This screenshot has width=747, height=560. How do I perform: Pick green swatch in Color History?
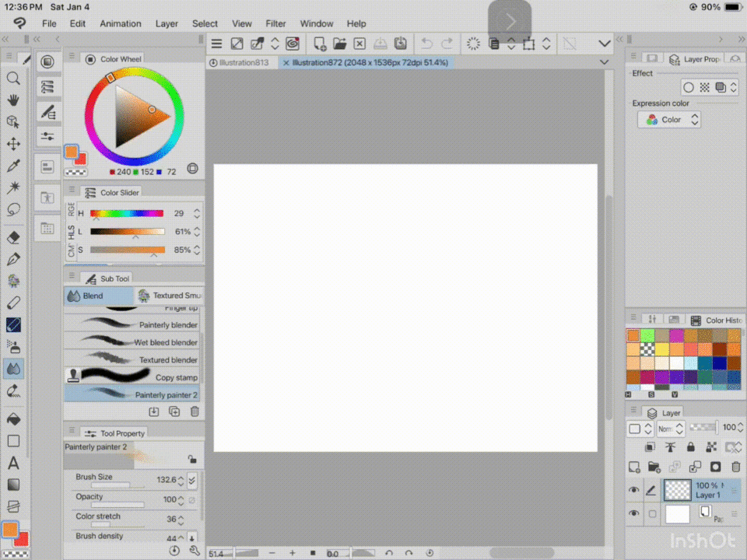647,335
